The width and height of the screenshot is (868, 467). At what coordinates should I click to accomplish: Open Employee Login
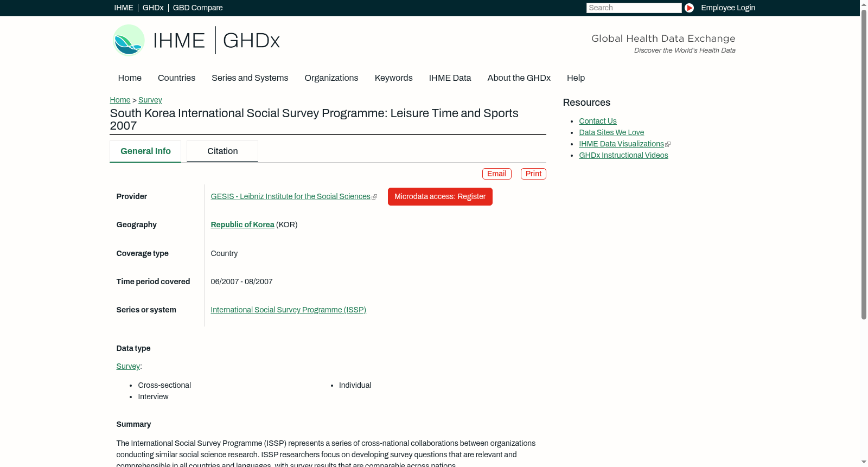pyautogui.click(x=728, y=8)
